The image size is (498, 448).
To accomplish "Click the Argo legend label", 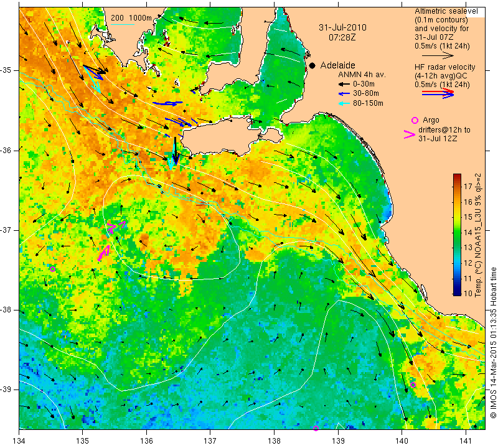I will pyautogui.click(x=431, y=120).
